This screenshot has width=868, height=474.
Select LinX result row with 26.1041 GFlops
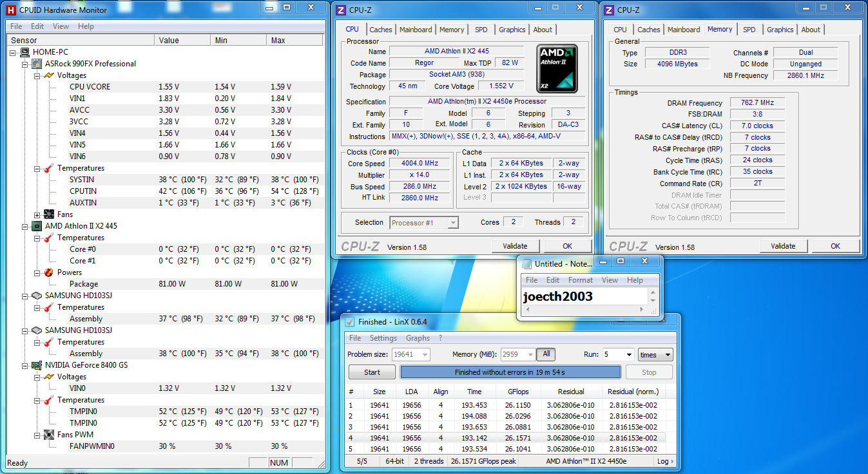pyautogui.click(x=505, y=449)
